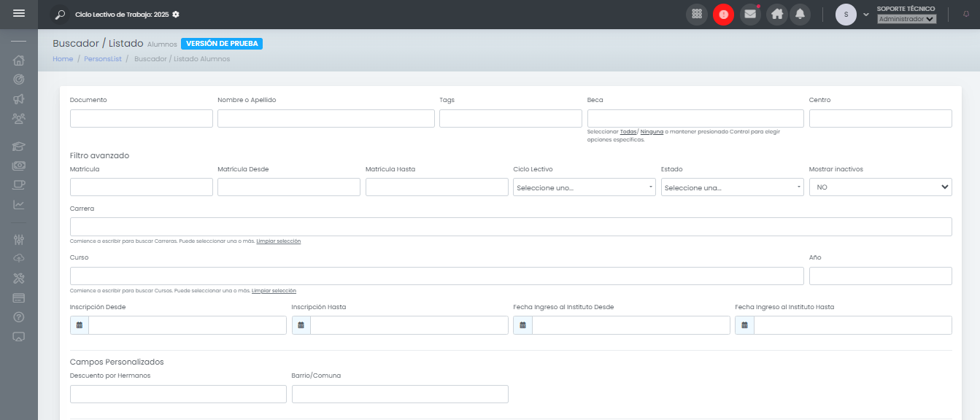Screen dimensions: 980x420
Task: Click 'Ciclo Lectivo de Trabajo: 2025' text
Action: (122, 15)
